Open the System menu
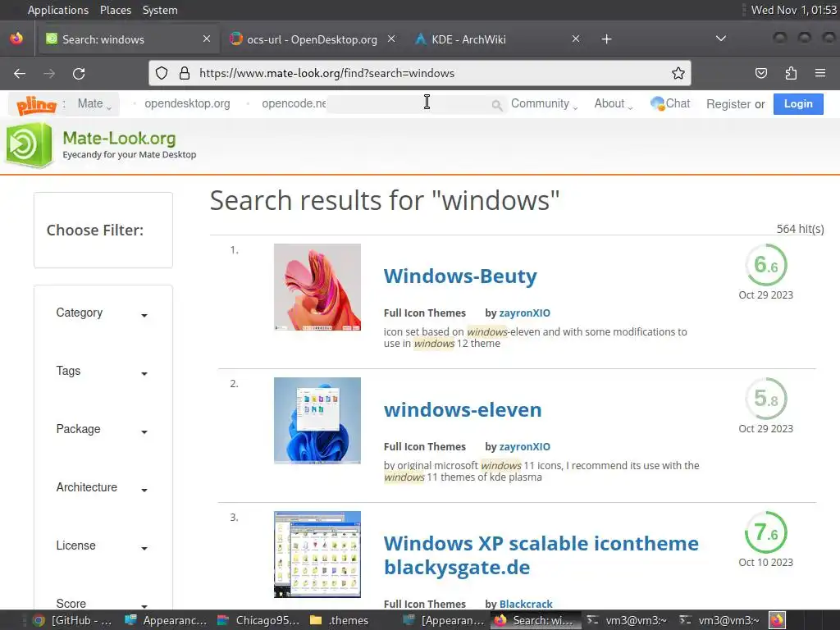The width and height of the screenshot is (840, 630). (x=160, y=10)
